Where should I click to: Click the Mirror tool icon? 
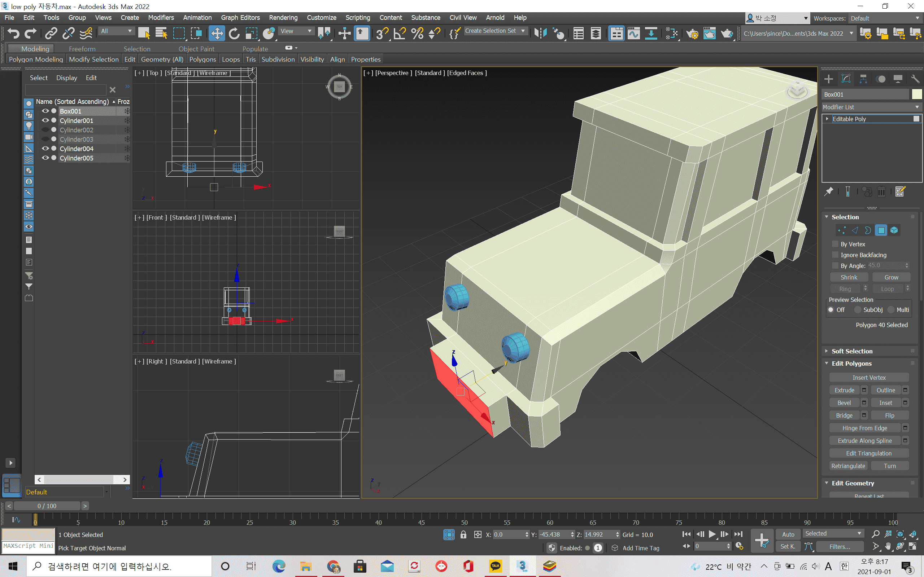[540, 34]
